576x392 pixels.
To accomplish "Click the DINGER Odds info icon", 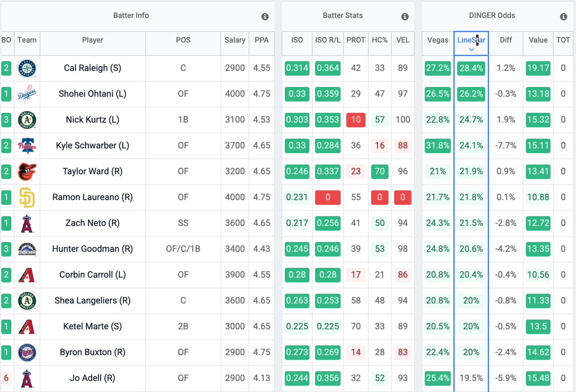I will (563, 15).
